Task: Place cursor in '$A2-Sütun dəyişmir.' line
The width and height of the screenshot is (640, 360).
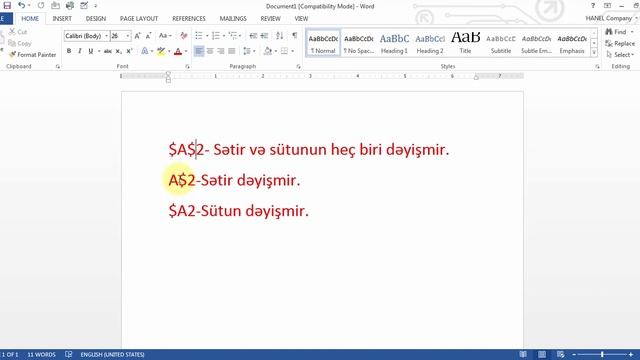Action: [239, 211]
